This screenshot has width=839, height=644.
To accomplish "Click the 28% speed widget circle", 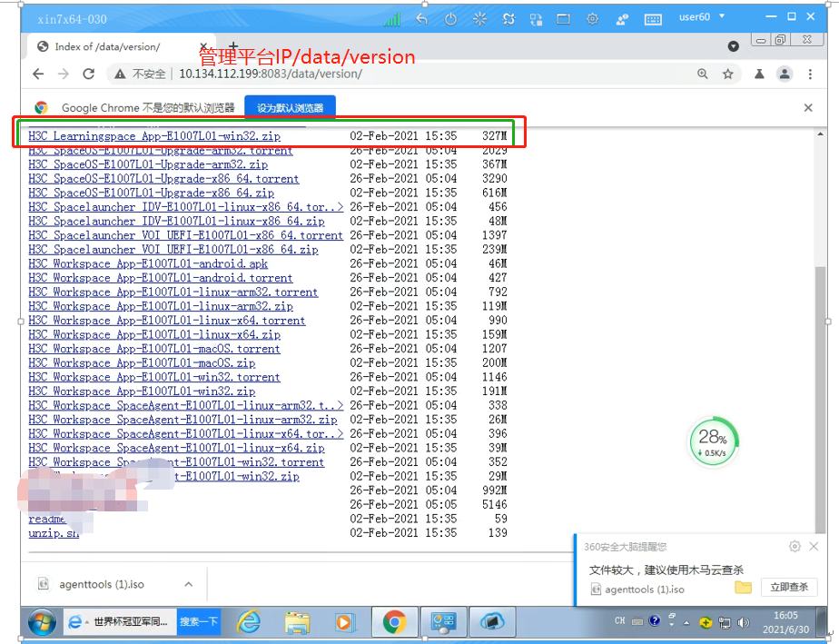I will (x=713, y=441).
